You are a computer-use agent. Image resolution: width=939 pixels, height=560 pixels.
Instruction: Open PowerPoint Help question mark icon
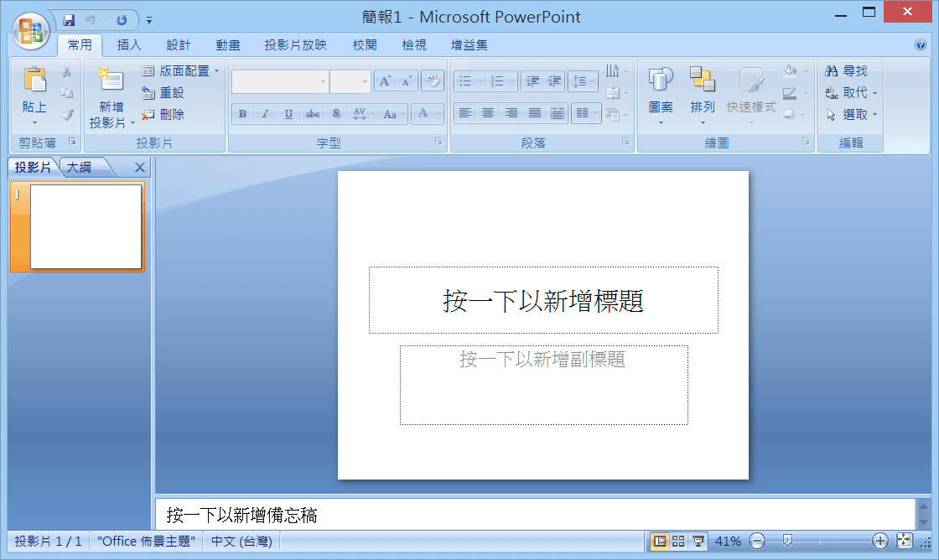pos(921,45)
